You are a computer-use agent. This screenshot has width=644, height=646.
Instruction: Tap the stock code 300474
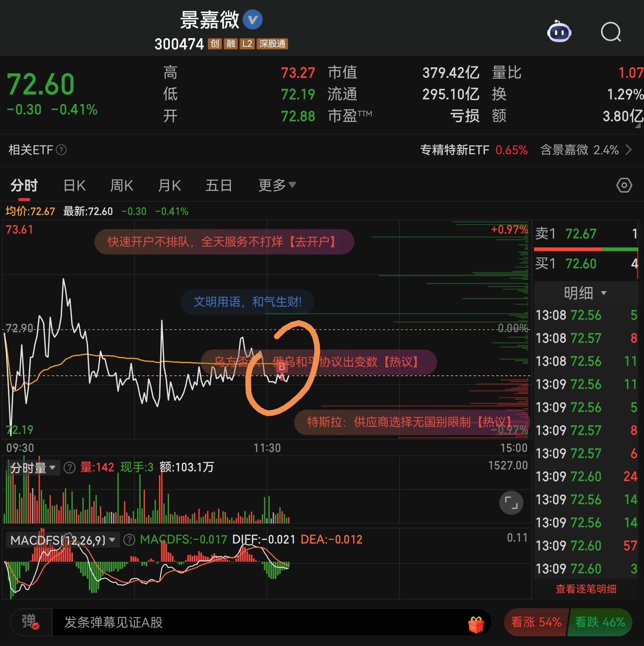pos(179,44)
